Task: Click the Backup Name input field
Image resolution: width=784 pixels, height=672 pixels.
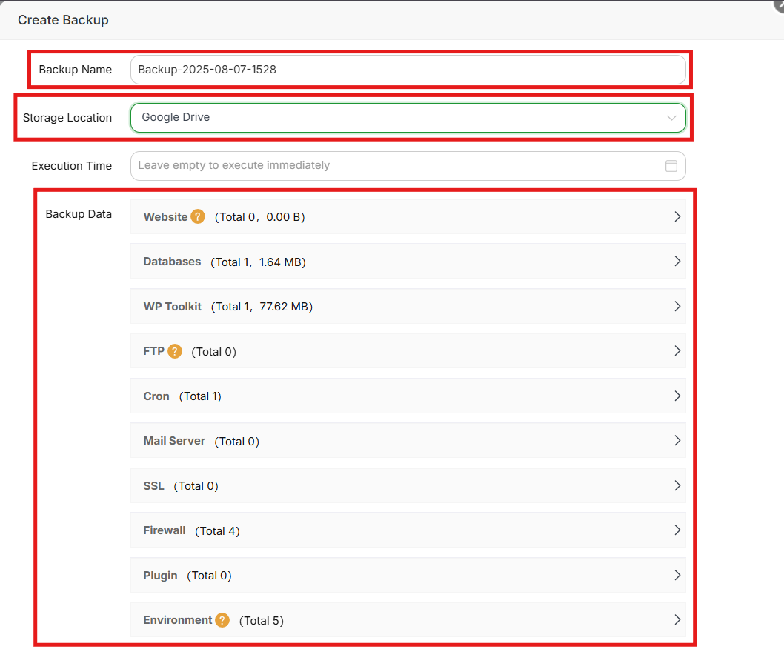Action: 408,69
